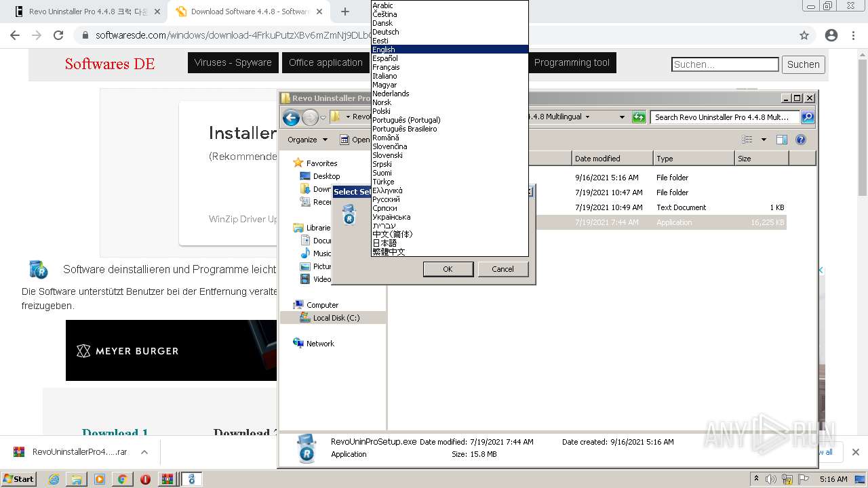Focus the Search Revo Uninstaller Pro field
The width and height of the screenshot is (868, 488).
[x=725, y=117]
